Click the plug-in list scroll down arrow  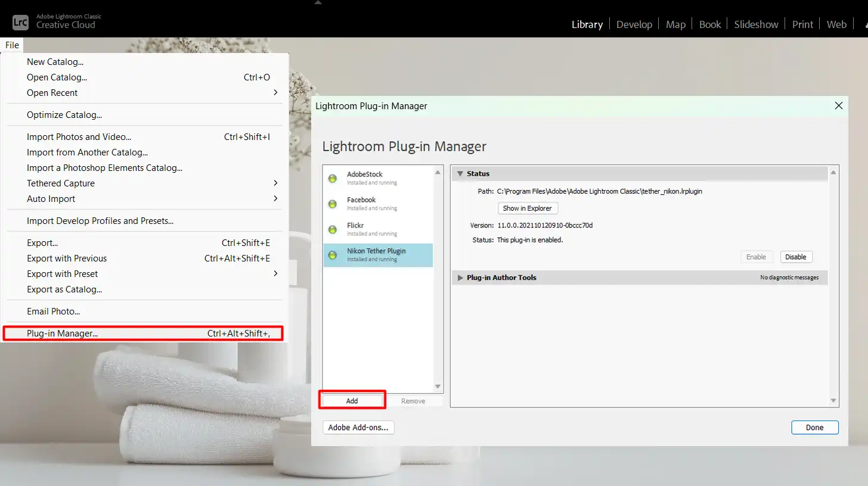[438, 387]
